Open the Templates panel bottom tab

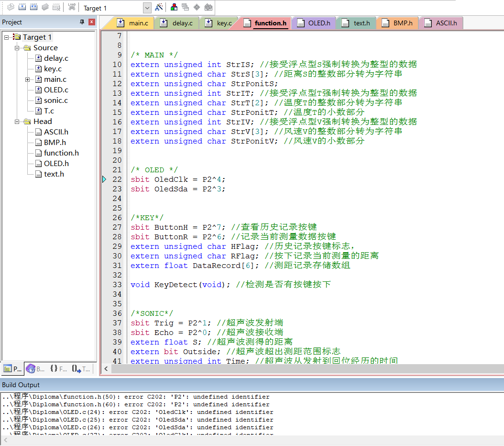[x=81, y=369]
